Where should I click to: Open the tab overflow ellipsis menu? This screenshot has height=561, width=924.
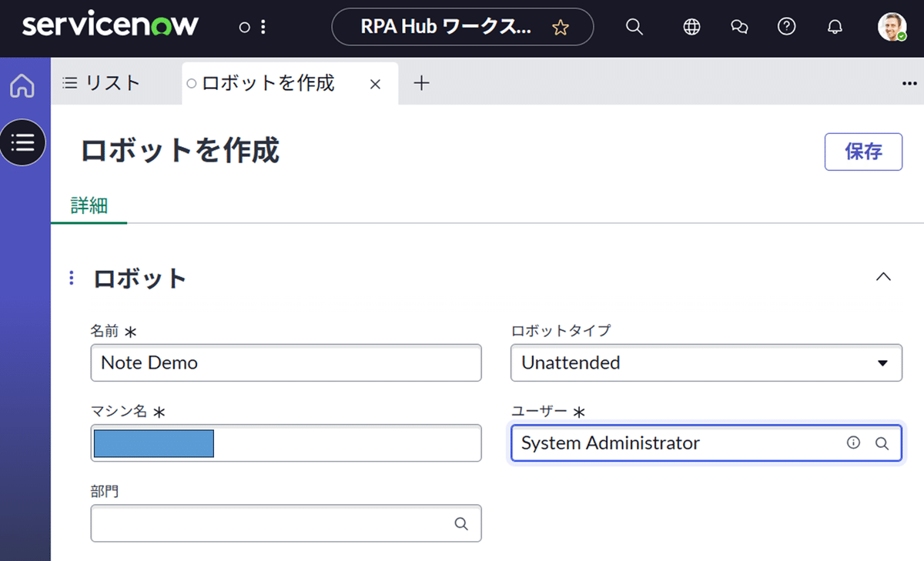tap(909, 83)
